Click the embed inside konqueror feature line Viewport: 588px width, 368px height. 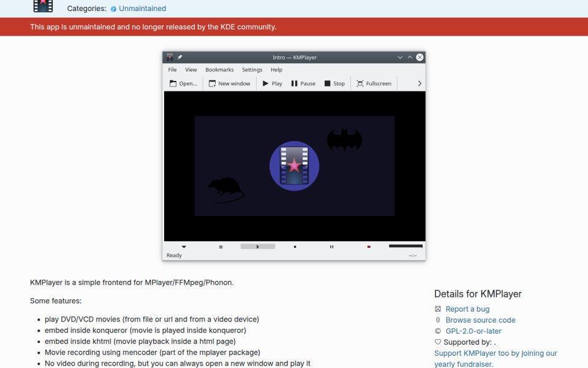click(146, 330)
